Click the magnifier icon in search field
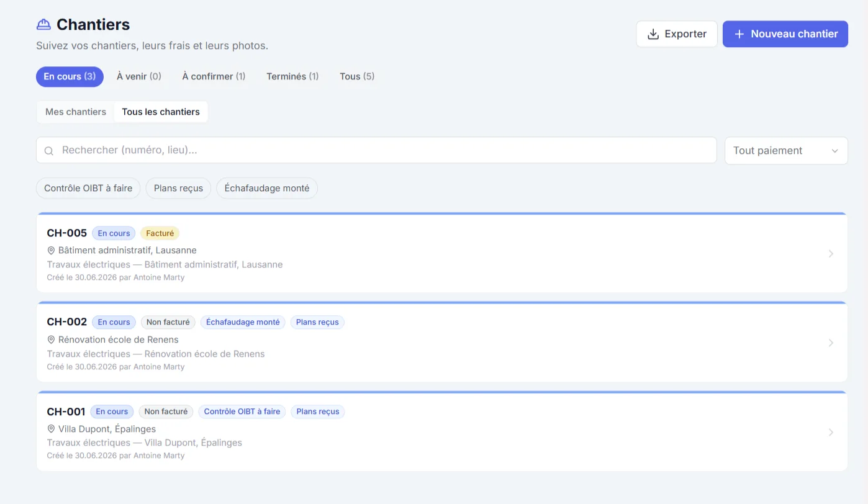The image size is (868, 504). click(49, 151)
